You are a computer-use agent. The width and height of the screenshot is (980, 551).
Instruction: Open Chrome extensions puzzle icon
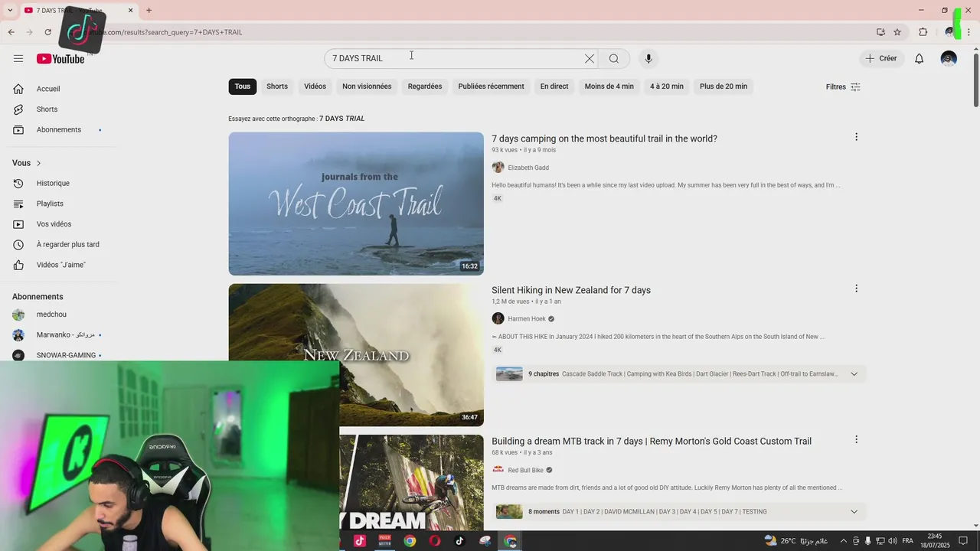923,32
